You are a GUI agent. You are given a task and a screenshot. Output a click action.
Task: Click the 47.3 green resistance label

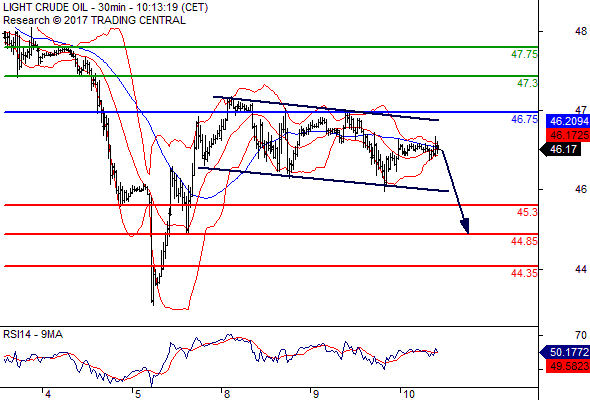point(527,83)
